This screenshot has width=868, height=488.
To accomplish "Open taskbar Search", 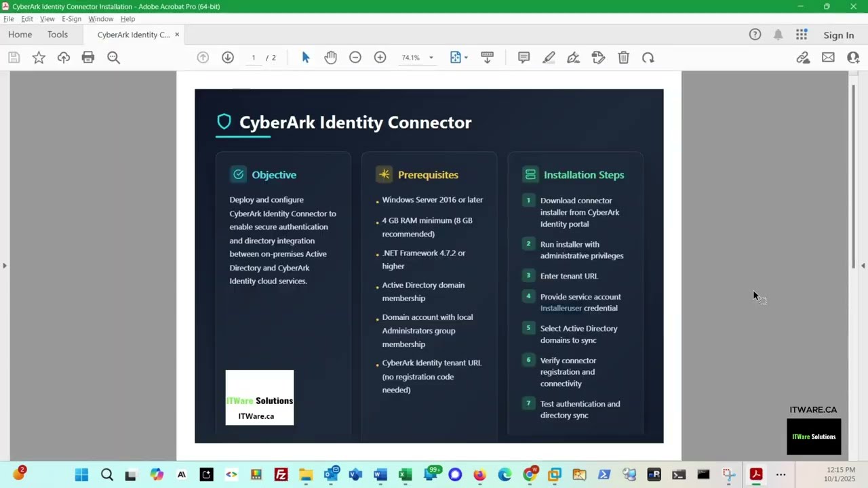I will (107, 474).
